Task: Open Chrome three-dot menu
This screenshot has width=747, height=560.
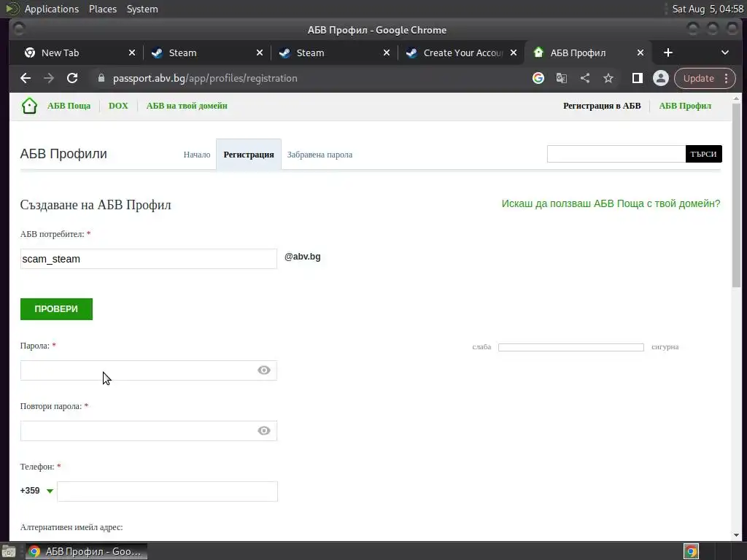Action: click(726, 78)
